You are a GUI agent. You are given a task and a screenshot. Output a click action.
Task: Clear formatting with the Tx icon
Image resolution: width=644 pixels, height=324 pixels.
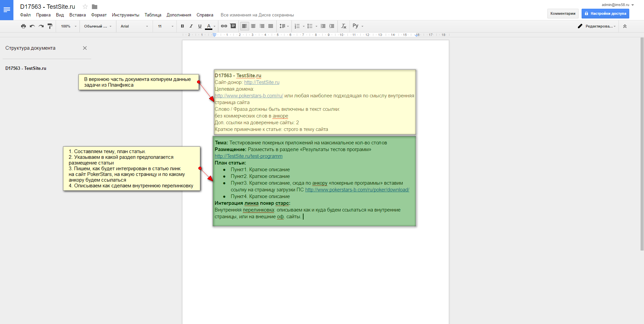coord(343,26)
